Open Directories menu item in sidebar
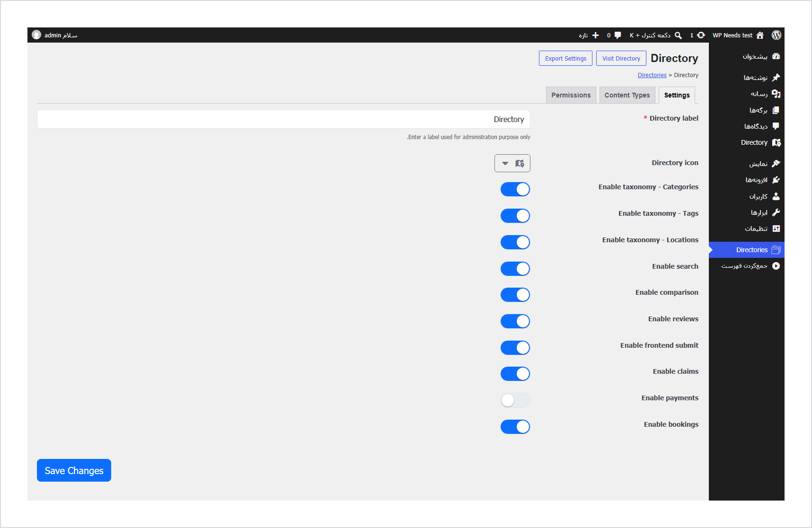812x528 pixels. click(747, 250)
